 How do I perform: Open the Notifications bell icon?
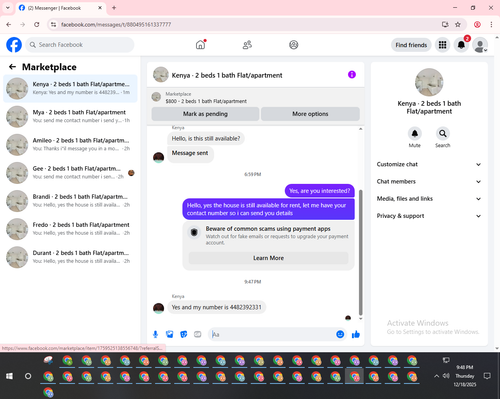point(461,45)
